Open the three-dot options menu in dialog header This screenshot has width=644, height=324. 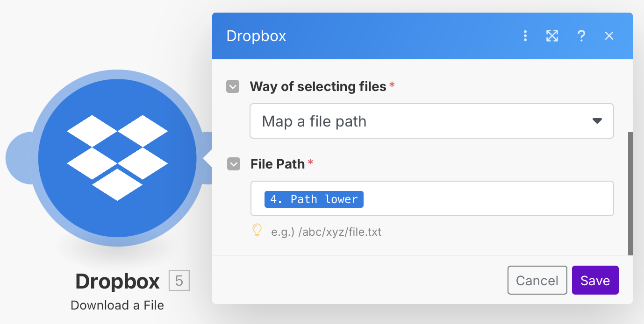[x=525, y=36]
